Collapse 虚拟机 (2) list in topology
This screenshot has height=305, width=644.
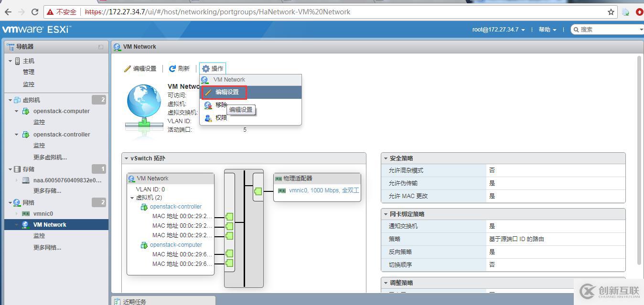coord(132,198)
